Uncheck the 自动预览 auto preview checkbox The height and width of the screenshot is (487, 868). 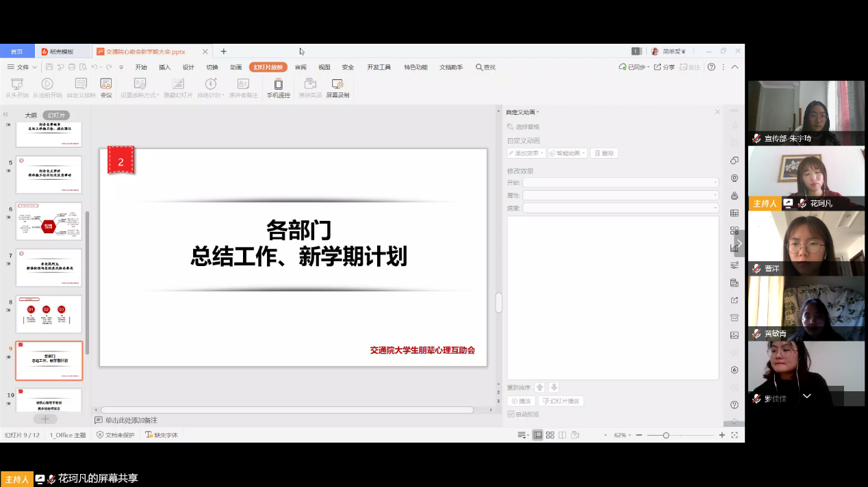pos(511,413)
